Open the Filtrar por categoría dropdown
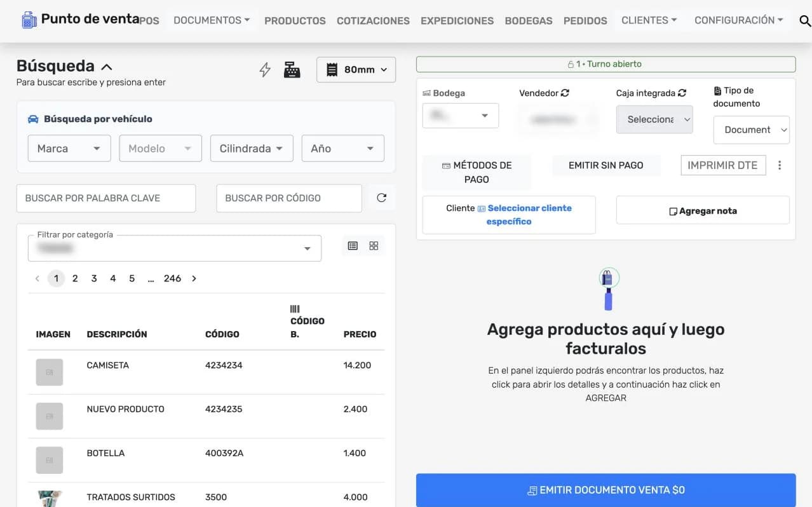 click(175, 248)
